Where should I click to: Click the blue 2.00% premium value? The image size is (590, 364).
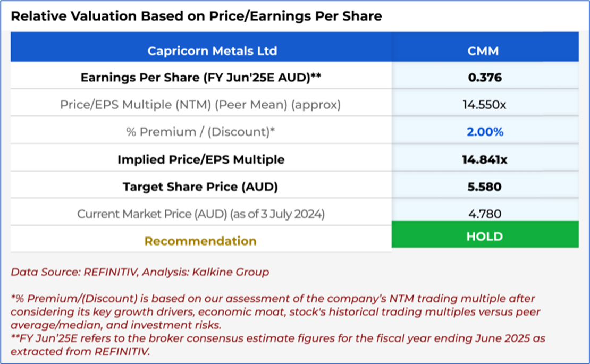[485, 132]
